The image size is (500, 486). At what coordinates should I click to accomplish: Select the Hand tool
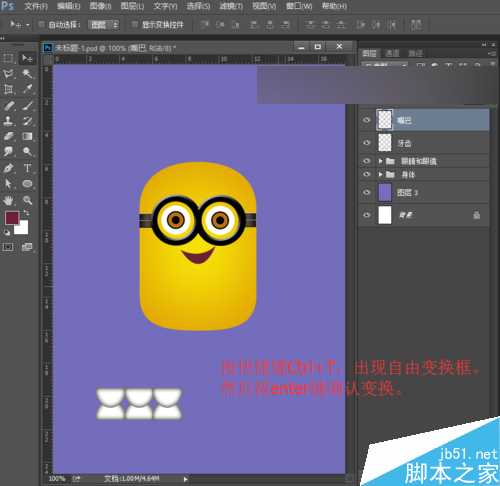(x=8, y=200)
